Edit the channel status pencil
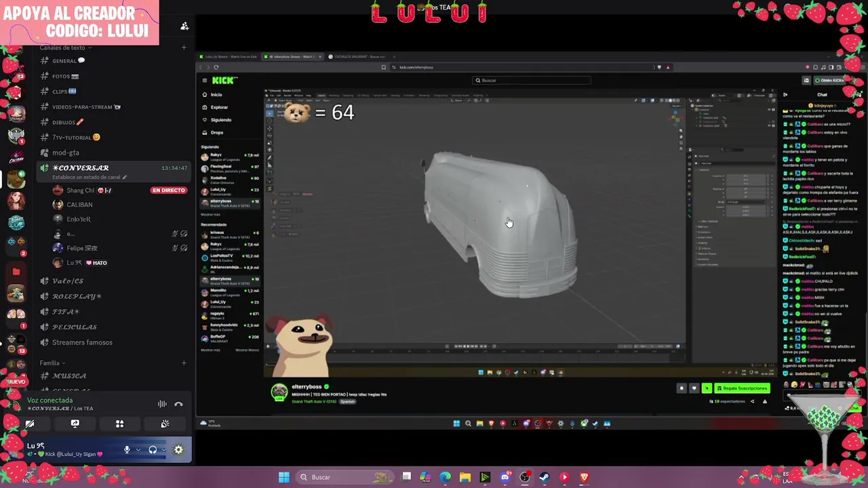Image resolution: width=868 pixels, height=488 pixels. tap(125, 178)
